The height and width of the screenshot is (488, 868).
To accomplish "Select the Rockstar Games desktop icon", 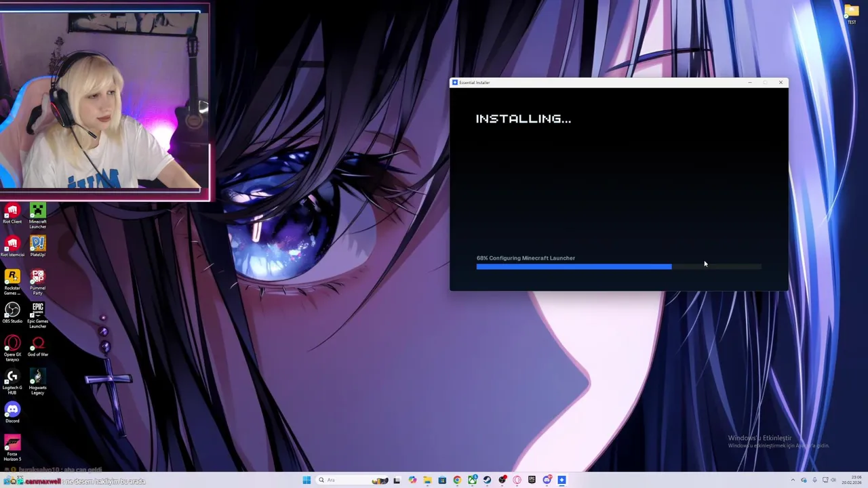I will coord(12,282).
